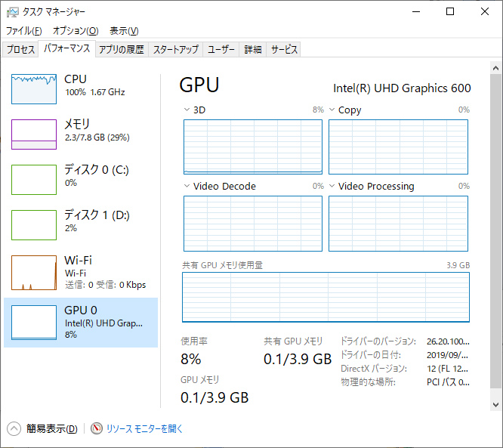Viewport: 503px width, 448px height.
Task: Open the Video Decode graph dropdown
Action: click(x=187, y=186)
